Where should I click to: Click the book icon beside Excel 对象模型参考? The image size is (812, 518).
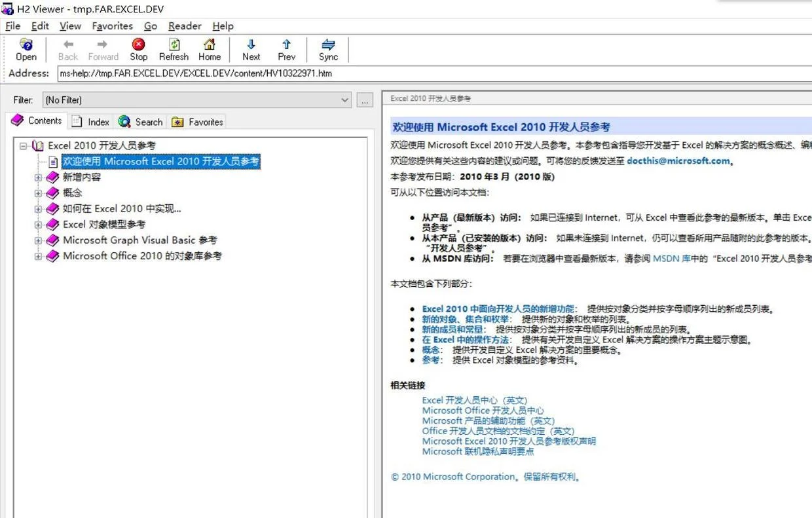pos(53,225)
